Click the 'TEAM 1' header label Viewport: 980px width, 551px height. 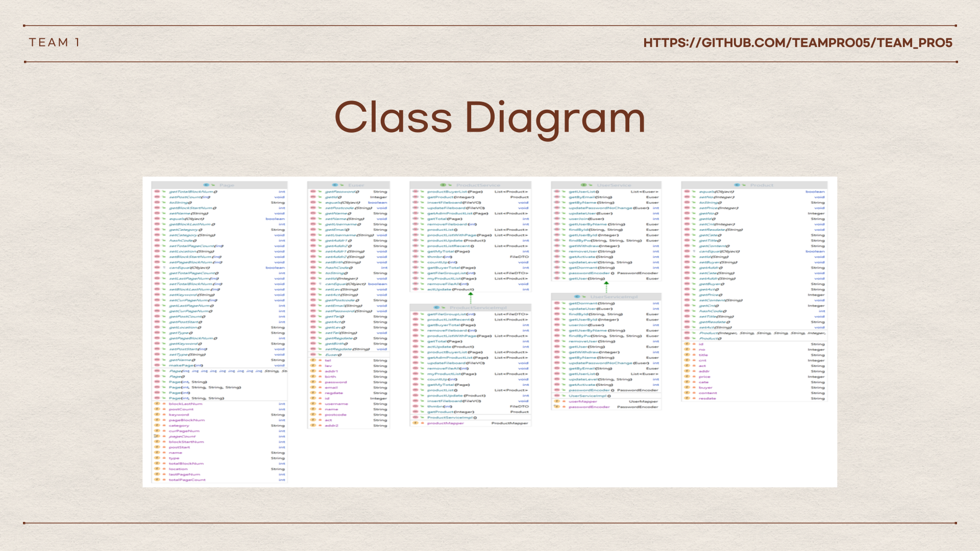[x=54, y=42]
